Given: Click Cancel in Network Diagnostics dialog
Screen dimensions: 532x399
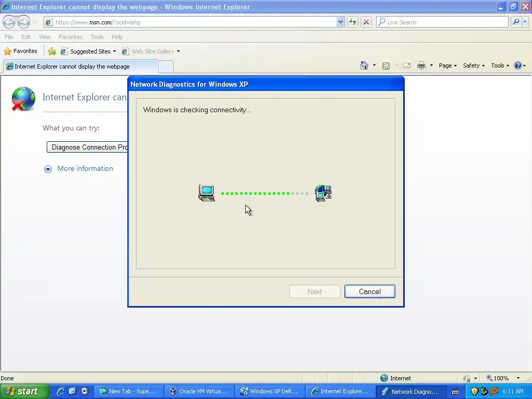Looking at the screenshot, I should (369, 291).
